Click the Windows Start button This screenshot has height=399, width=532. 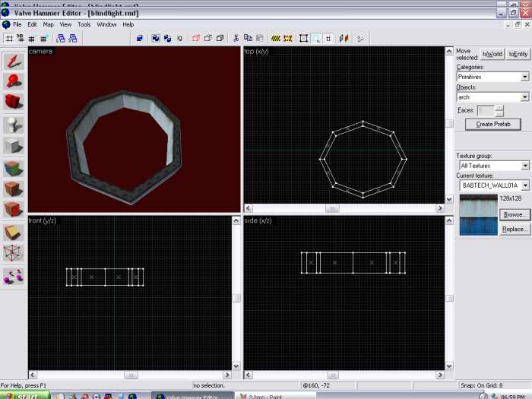(24, 396)
